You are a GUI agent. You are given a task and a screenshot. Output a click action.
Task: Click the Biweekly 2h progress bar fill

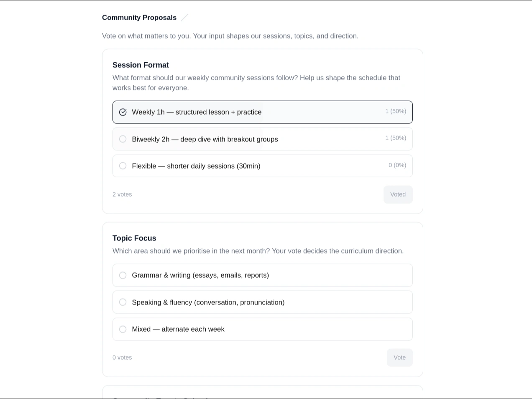click(x=188, y=139)
